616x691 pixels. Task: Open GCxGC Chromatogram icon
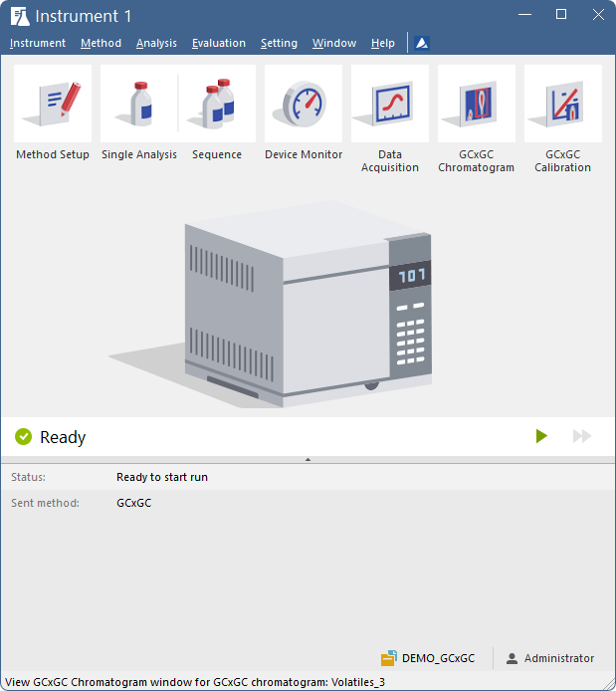[x=477, y=104]
